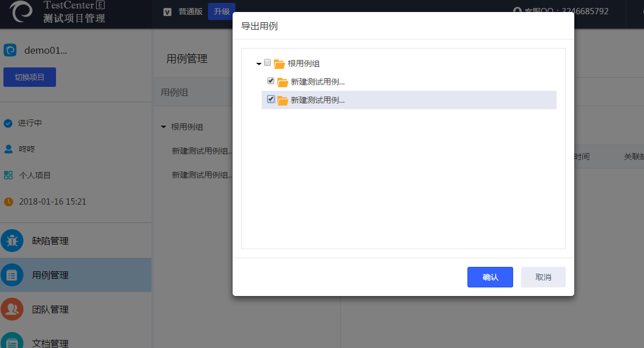Viewport: 644px width, 348px height.
Task: Collapse 根用例组 in the left panel
Action: pyautogui.click(x=163, y=127)
